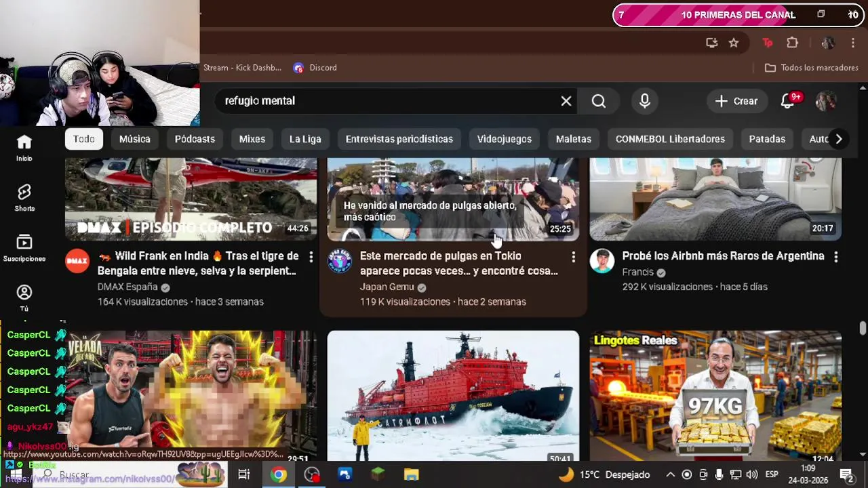Select the Videojuegos filter chip
The width and height of the screenshot is (868, 488).
click(x=505, y=139)
